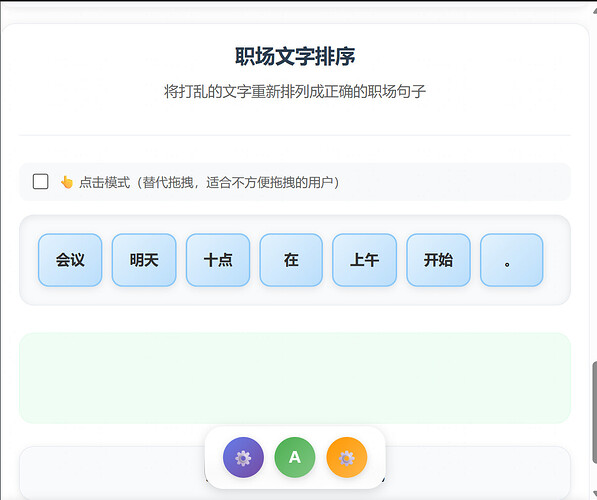Click the 职场文字排序 heading
The width and height of the screenshot is (597, 500).
[x=295, y=56]
